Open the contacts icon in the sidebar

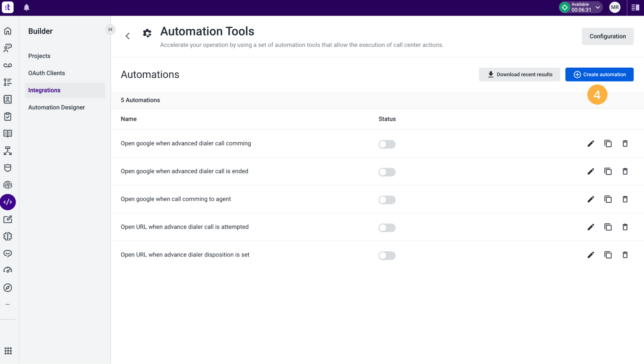point(8,99)
